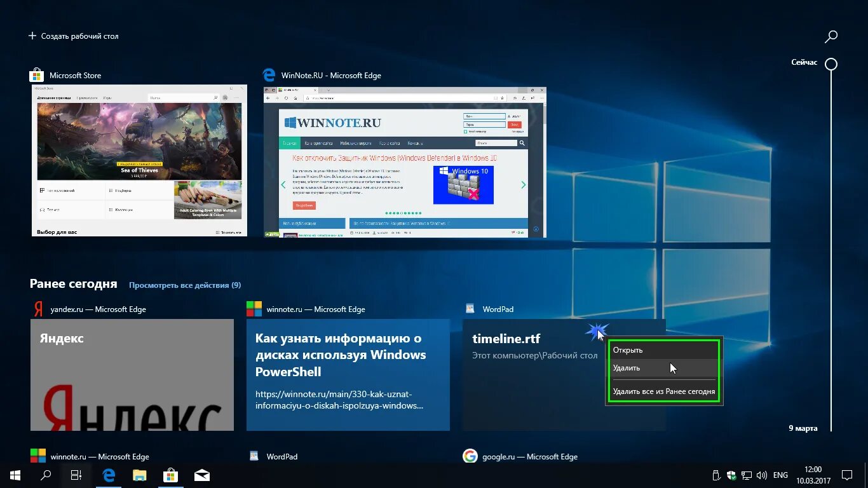Open Просмотреть все действия (9) link
The image size is (868, 488).
tap(185, 285)
